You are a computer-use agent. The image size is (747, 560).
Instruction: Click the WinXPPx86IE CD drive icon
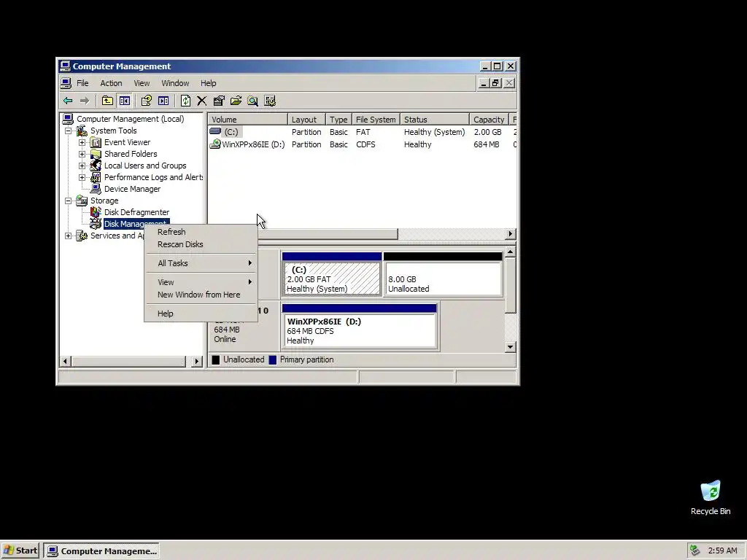(215, 144)
